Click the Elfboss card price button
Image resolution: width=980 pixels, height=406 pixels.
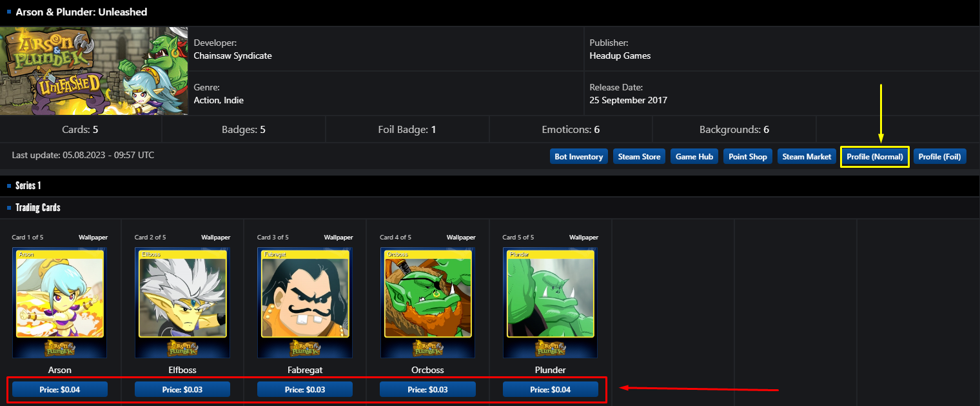182,389
